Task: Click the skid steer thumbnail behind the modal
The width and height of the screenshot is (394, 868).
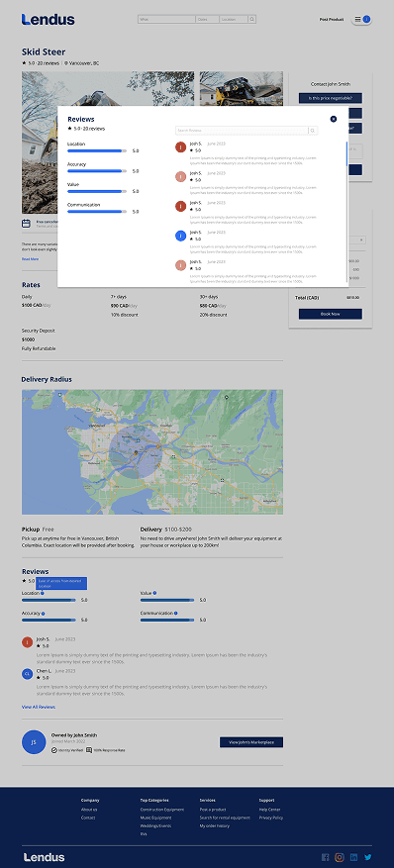Action: click(242, 88)
